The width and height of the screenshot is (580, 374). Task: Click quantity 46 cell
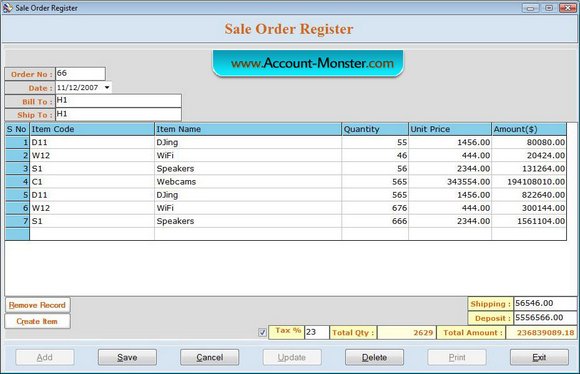coord(375,155)
